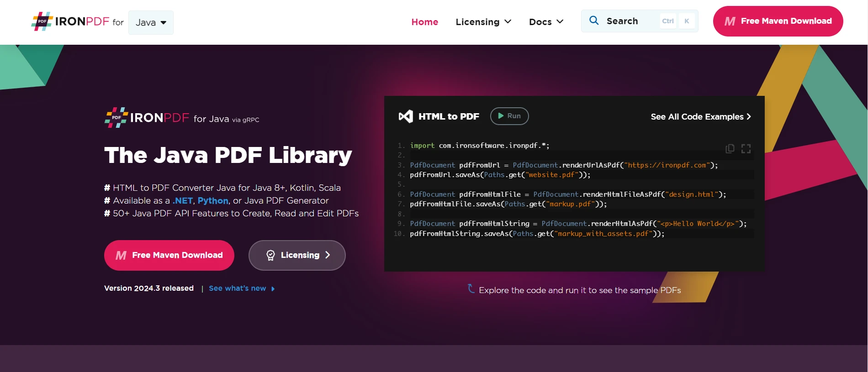868x372 pixels.
Task: Expand the code to fullscreen icon
Action: coord(746,149)
